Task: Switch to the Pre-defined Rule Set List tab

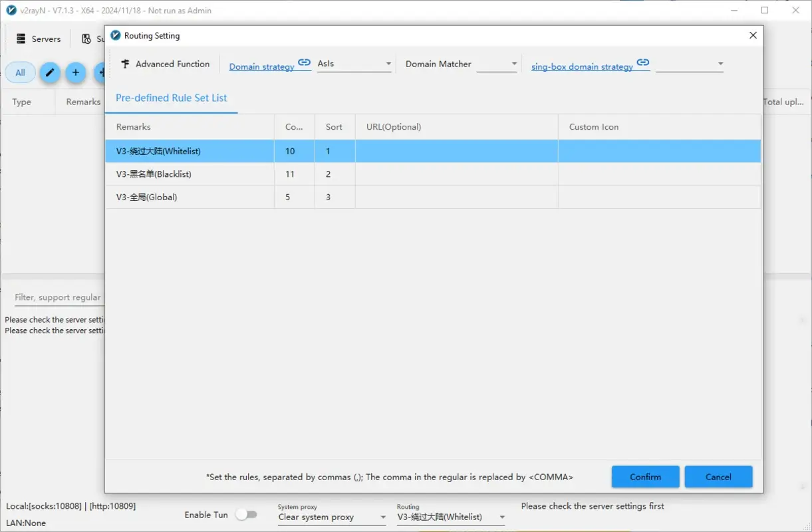Action: [171, 97]
